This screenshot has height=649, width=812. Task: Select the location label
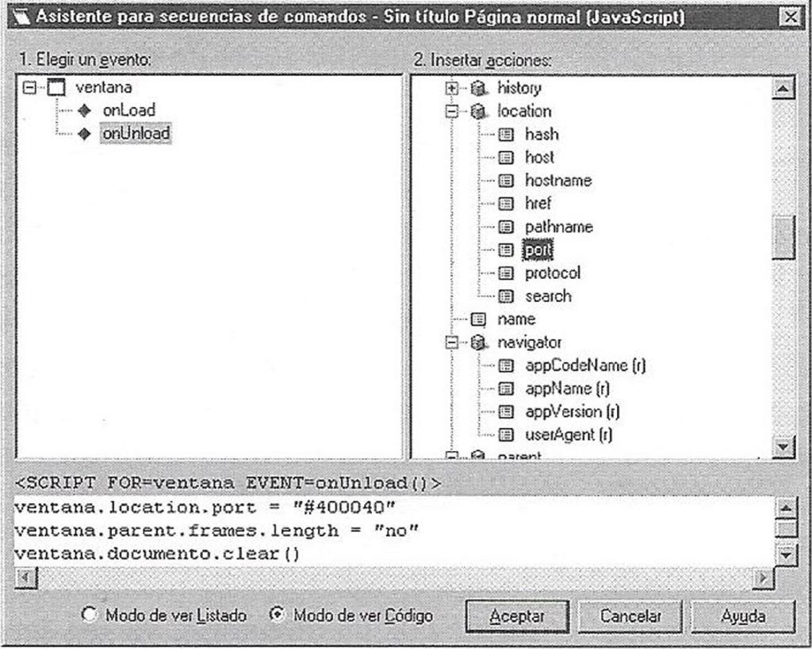(524, 111)
